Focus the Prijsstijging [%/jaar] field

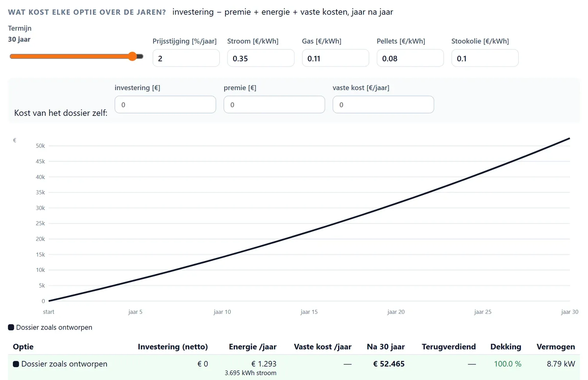pos(186,58)
